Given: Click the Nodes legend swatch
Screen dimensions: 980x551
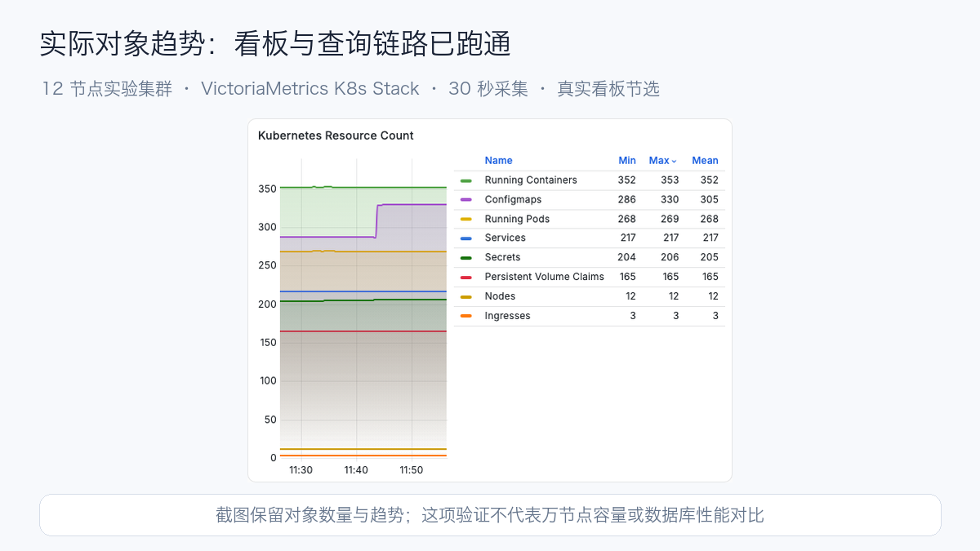Looking at the screenshot, I should [466, 296].
